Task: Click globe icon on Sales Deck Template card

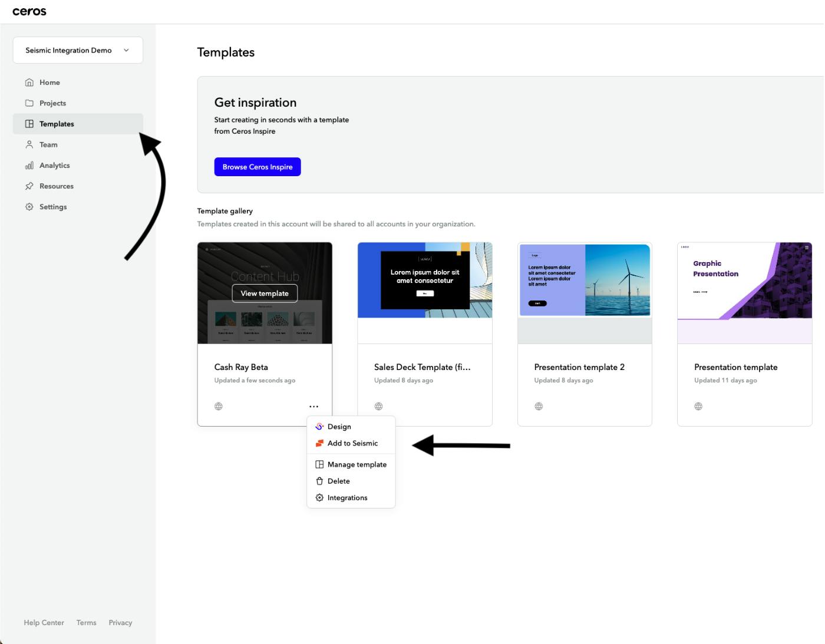Action: coord(379,406)
